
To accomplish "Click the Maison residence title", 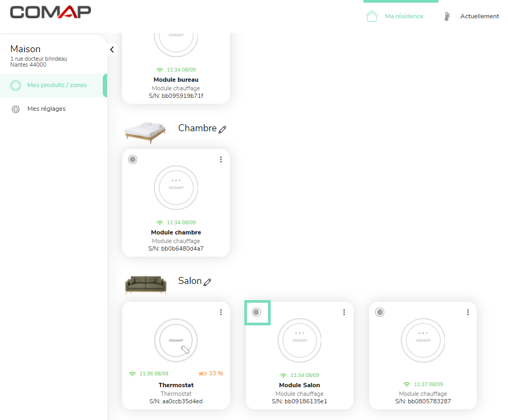I will (x=25, y=49).
